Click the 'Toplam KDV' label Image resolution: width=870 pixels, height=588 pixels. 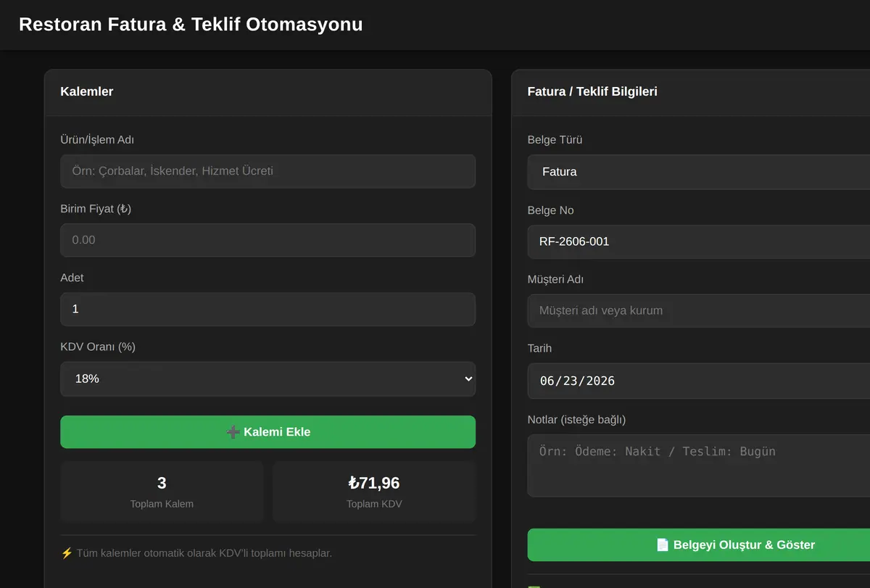(x=374, y=504)
